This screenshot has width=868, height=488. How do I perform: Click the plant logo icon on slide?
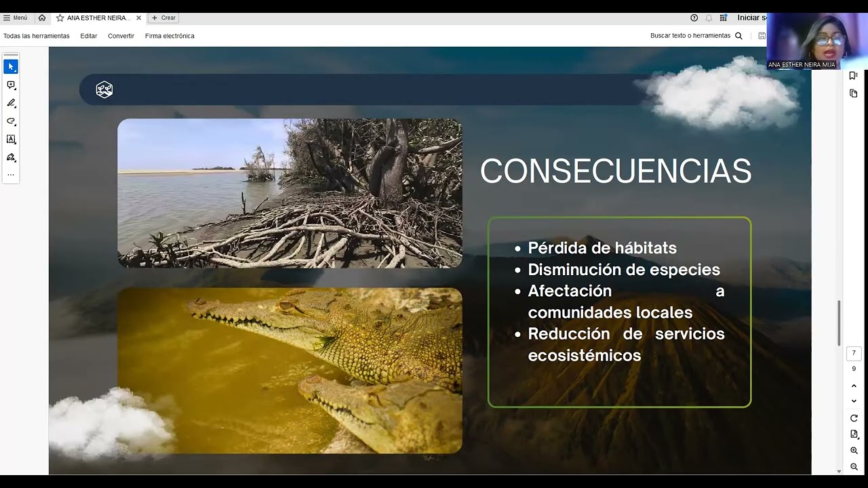click(104, 89)
